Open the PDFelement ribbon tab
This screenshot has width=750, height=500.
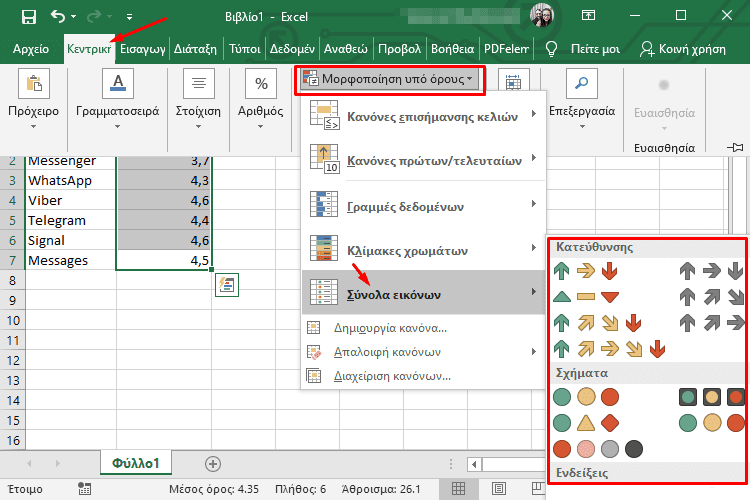pyautogui.click(x=506, y=49)
